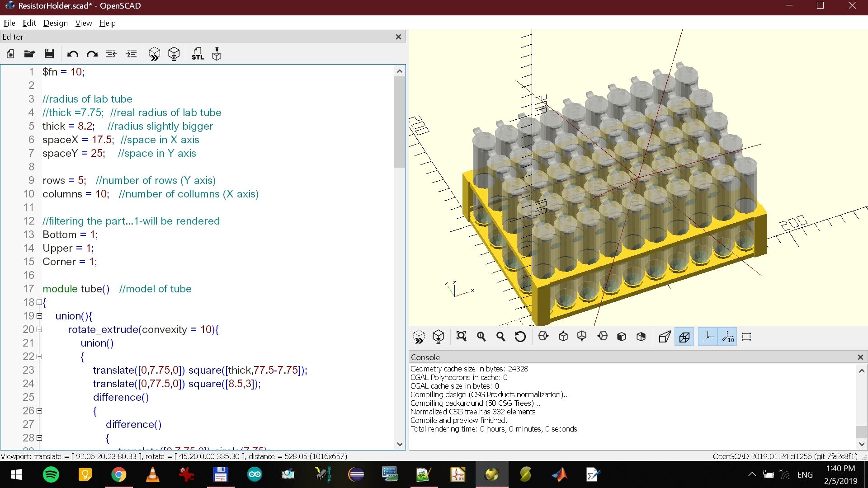Zoom in using viewport magnifier icon
This screenshot has width=868, height=488.
click(481, 337)
